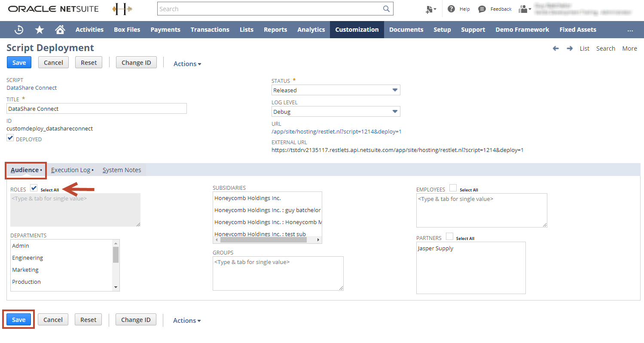Image resolution: width=644 pixels, height=343 pixels.
Task: Open the Box Files menu
Action: (x=127, y=30)
